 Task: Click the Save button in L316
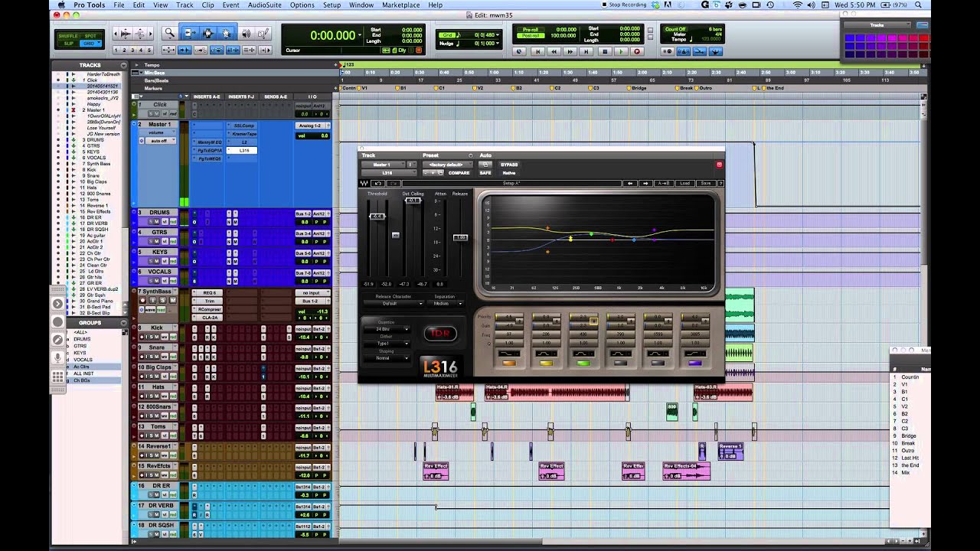(x=706, y=183)
